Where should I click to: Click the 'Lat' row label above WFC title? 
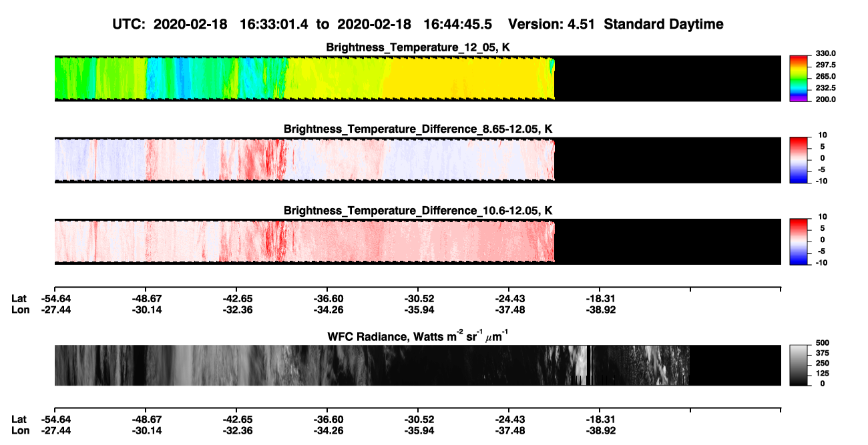tap(19, 300)
